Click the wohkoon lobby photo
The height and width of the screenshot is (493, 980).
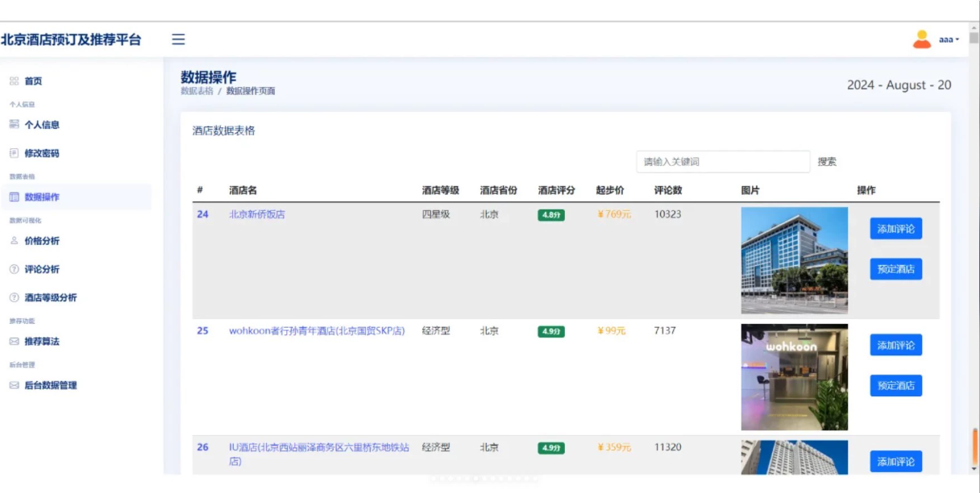point(795,377)
